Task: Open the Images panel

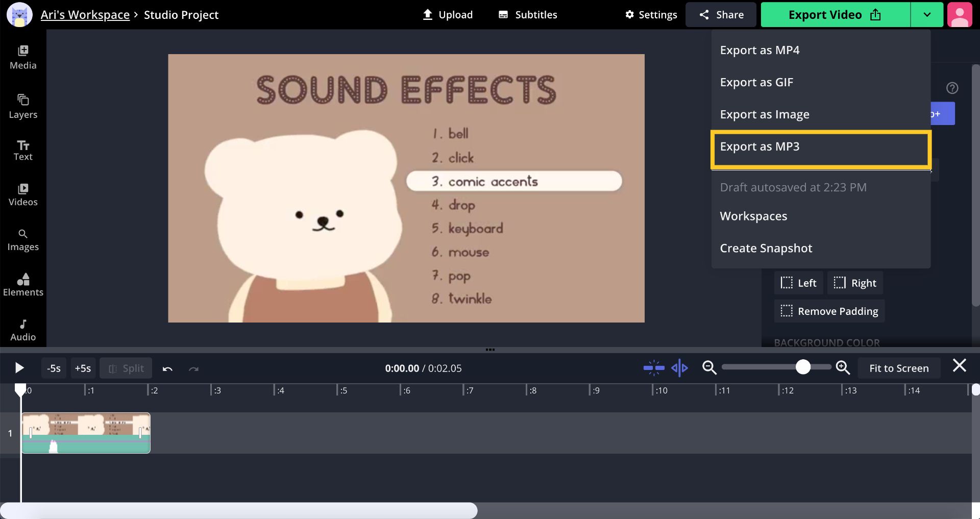Action: 23,239
